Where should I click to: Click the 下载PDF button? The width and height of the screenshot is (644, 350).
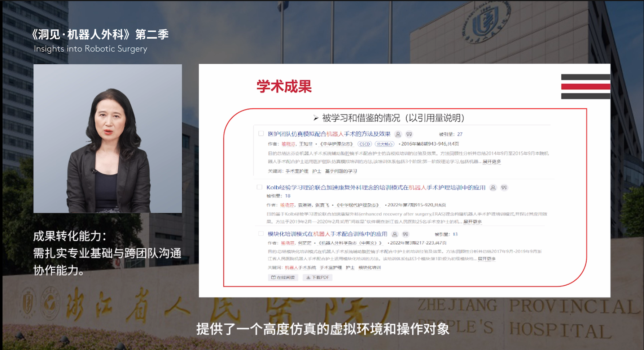pyautogui.click(x=317, y=278)
